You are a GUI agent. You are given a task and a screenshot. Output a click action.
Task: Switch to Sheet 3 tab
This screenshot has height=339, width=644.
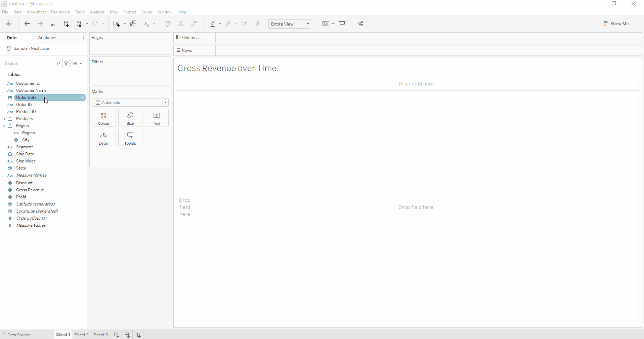(101, 335)
